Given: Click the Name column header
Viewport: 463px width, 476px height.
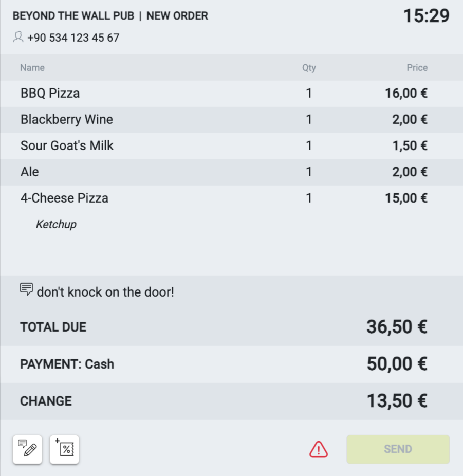Looking at the screenshot, I should (x=32, y=68).
